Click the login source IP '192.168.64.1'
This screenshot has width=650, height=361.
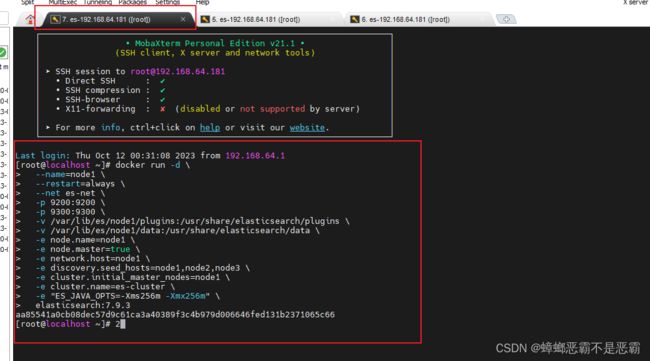pyautogui.click(x=255, y=156)
